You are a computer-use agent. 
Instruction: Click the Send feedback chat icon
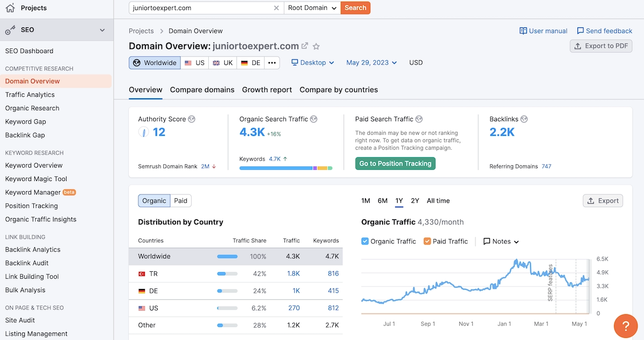click(x=580, y=31)
